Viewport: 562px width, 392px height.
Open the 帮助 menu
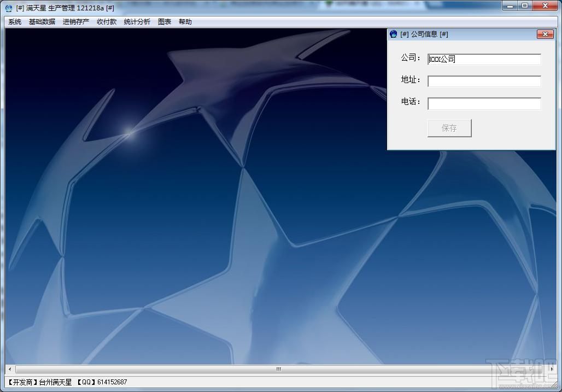pos(185,22)
